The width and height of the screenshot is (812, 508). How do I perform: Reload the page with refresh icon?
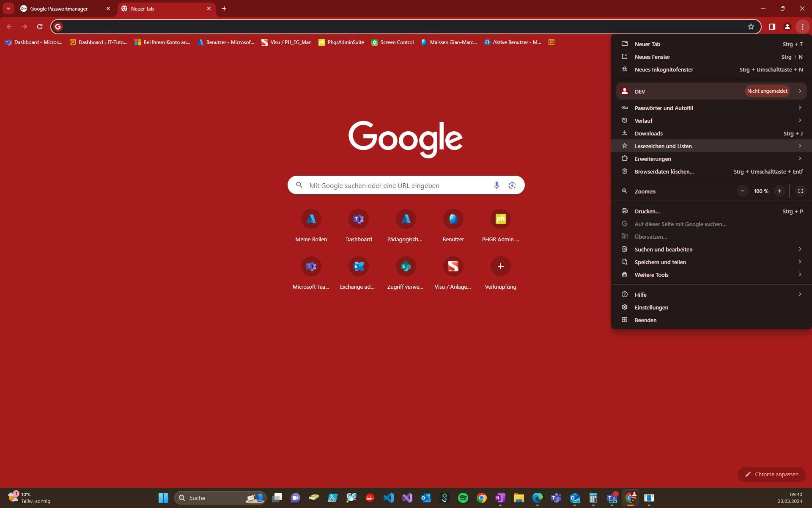pyautogui.click(x=40, y=27)
